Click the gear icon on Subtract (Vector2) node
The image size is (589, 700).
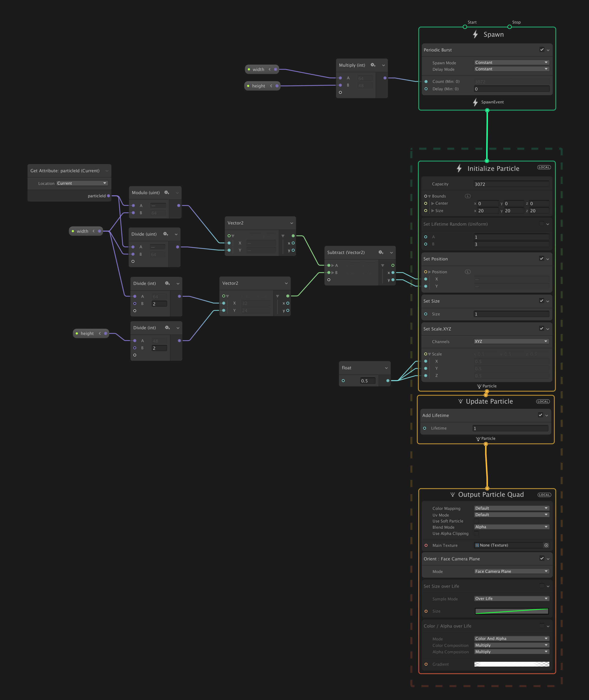click(x=381, y=253)
